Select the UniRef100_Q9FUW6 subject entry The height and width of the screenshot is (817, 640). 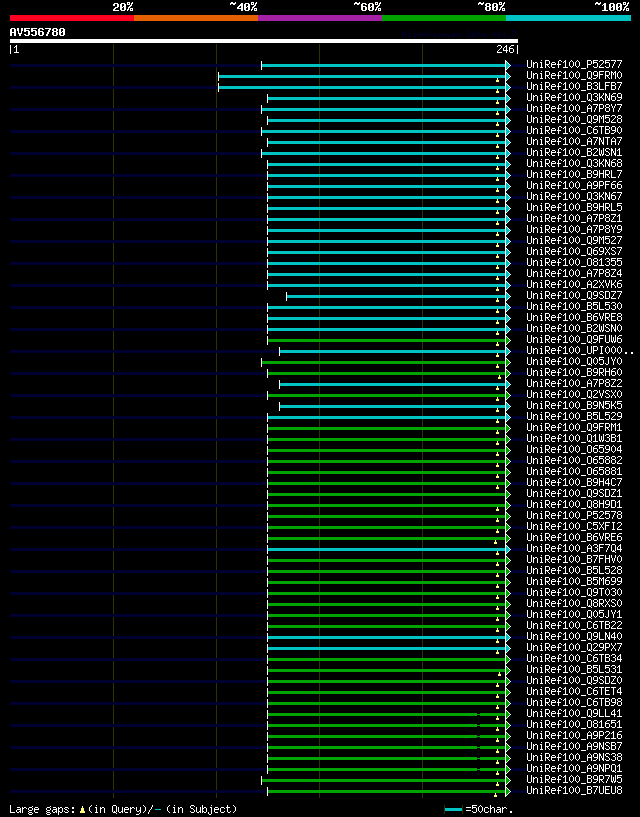pyautogui.click(x=574, y=339)
